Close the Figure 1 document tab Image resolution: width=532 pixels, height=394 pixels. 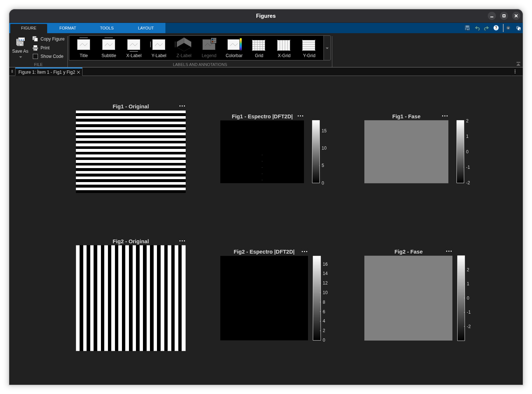tap(78, 72)
